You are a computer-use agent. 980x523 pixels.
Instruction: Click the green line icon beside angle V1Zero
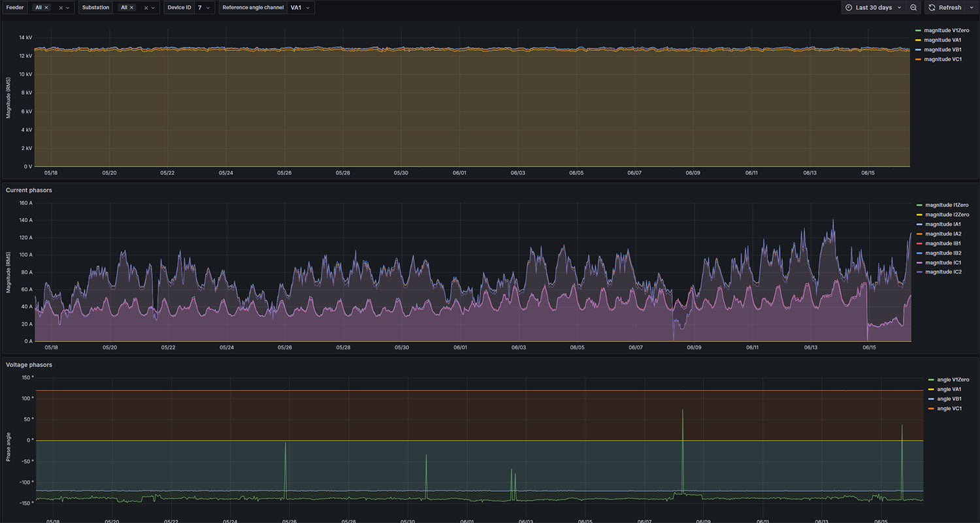(x=931, y=379)
